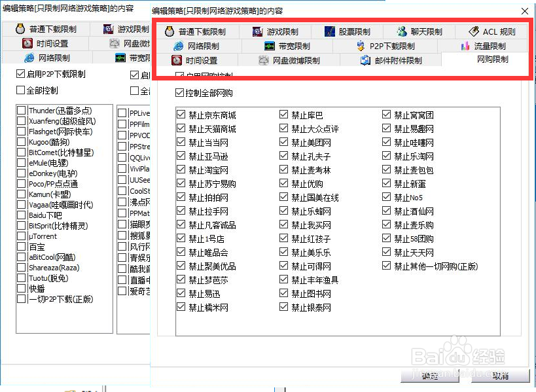
Task: Uncheck 禁止唯品会
Action: 181,252
